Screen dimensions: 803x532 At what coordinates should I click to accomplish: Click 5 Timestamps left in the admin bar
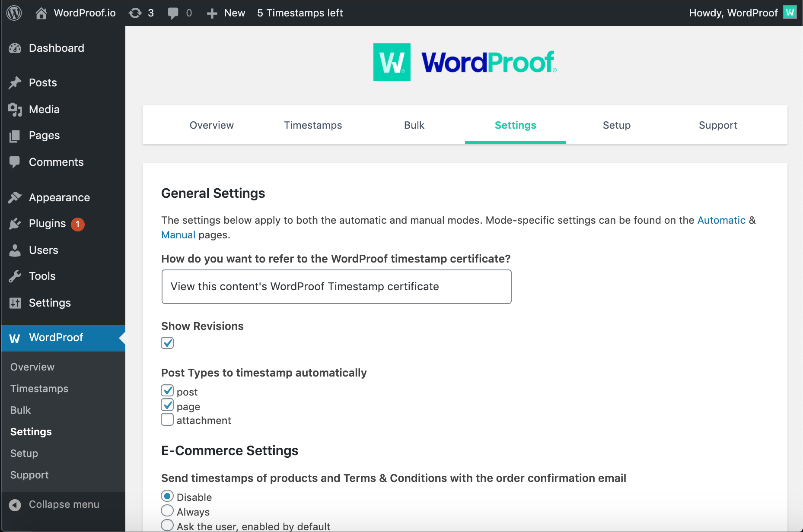tap(300, 13)
